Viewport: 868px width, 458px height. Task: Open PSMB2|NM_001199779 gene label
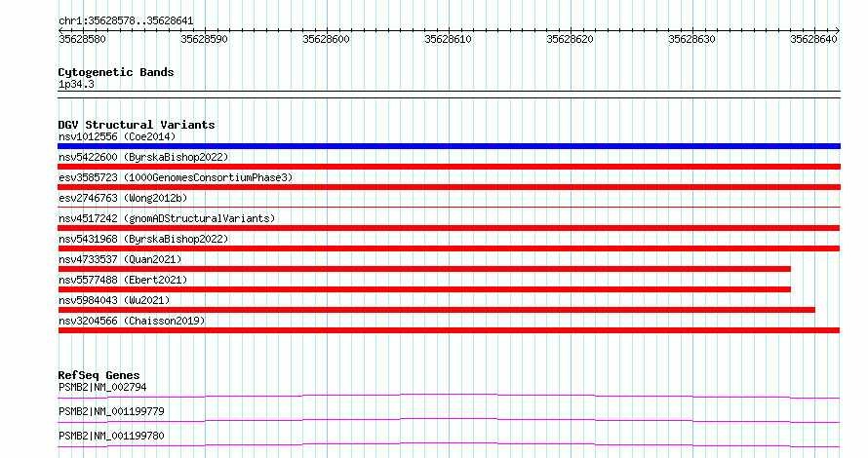(x=111, y=411)
